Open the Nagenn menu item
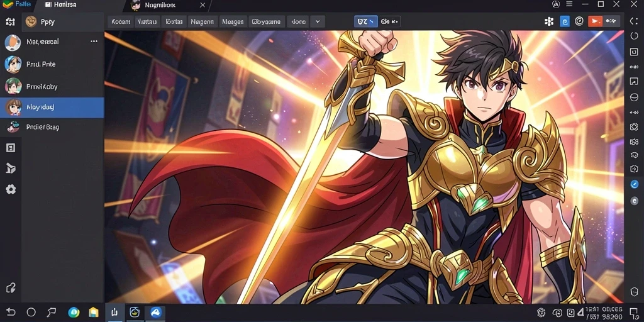This screenshot has width=644, height=322. [202, 22]
